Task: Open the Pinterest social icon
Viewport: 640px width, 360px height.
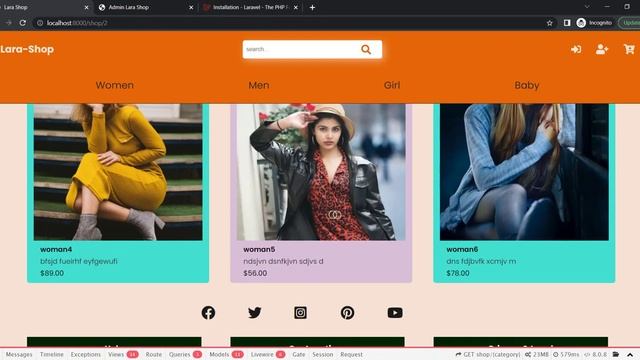Action: (x=347, y=313)
